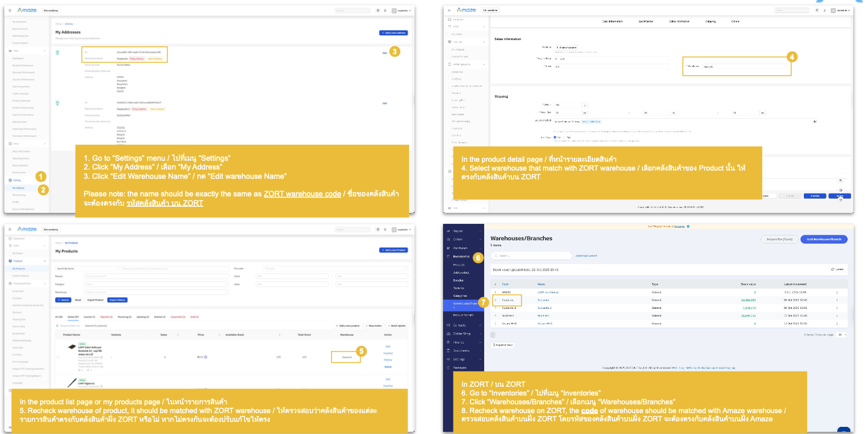Screen dimensions: 868x434
Task: Click the Add Warehouse/Branch button in ZORT
Action: [x=824, y=239]
